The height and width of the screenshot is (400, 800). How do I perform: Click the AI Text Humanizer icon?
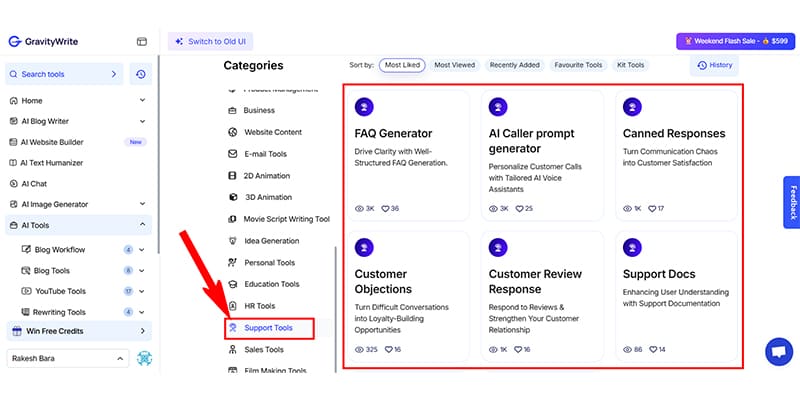(13, 163)
